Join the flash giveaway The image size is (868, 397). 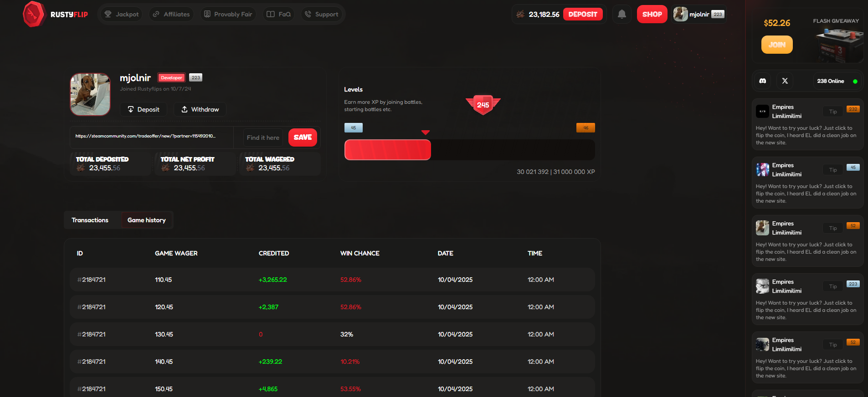(777, 45)
